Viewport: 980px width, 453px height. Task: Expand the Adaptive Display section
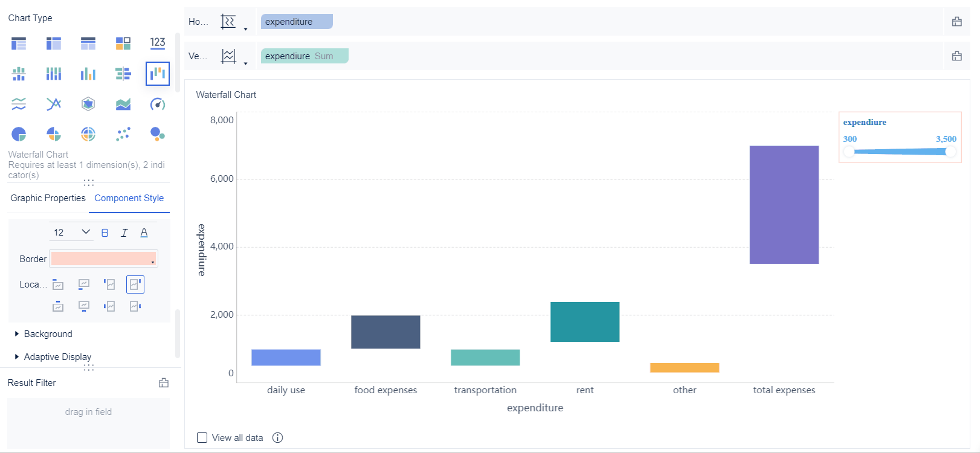pyautogui.click(x=57, y=357)
